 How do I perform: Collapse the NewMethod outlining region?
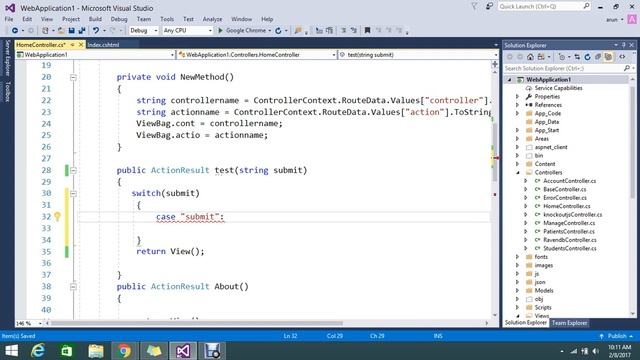click(x=73, y=77)
